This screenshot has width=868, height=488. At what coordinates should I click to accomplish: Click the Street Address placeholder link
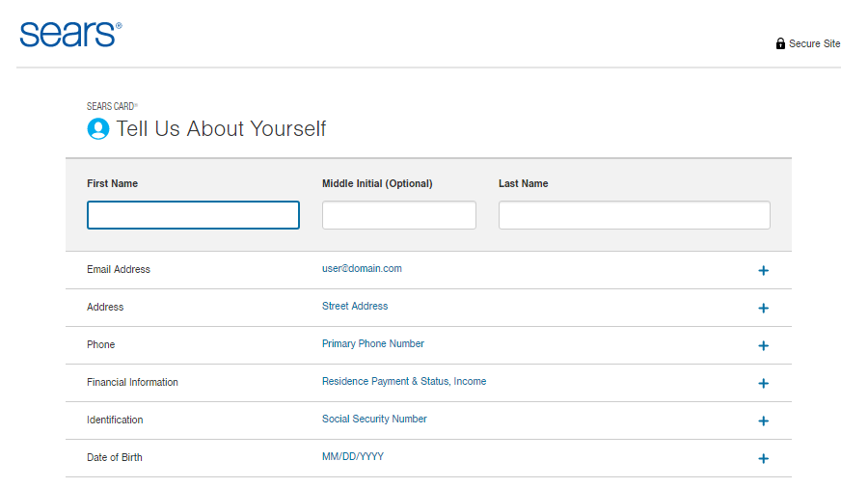[355, 306]
